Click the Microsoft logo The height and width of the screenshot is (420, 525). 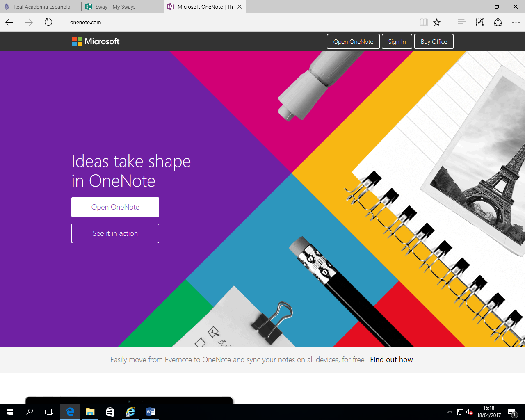[96, 41]
